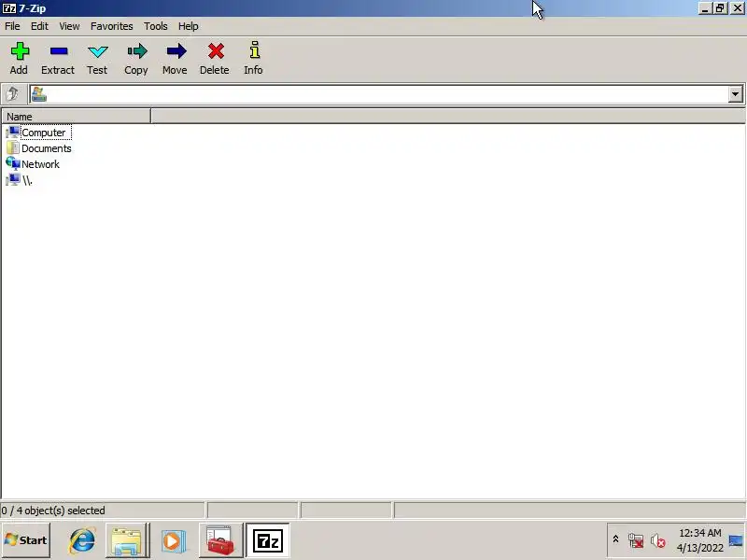This screenshot has width=747, height=560.
Task: Select the Network text label
Action: [40, 164]
